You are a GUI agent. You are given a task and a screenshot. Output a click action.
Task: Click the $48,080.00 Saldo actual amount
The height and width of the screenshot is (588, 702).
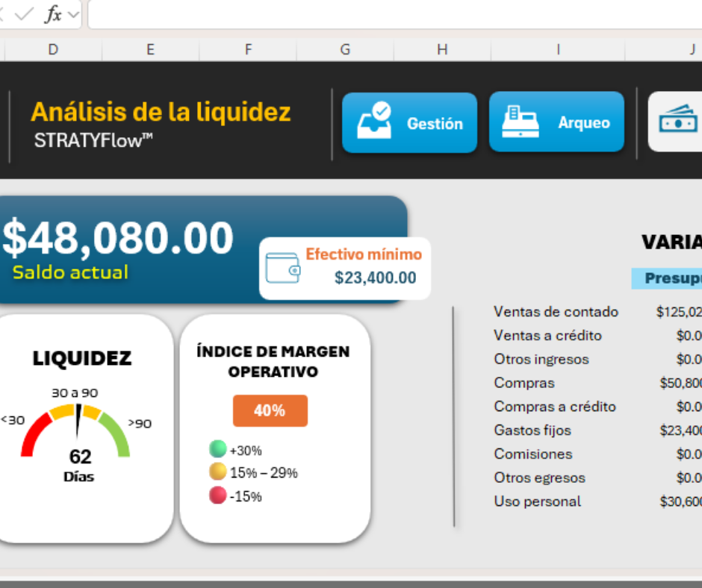[x=118, y=239]
